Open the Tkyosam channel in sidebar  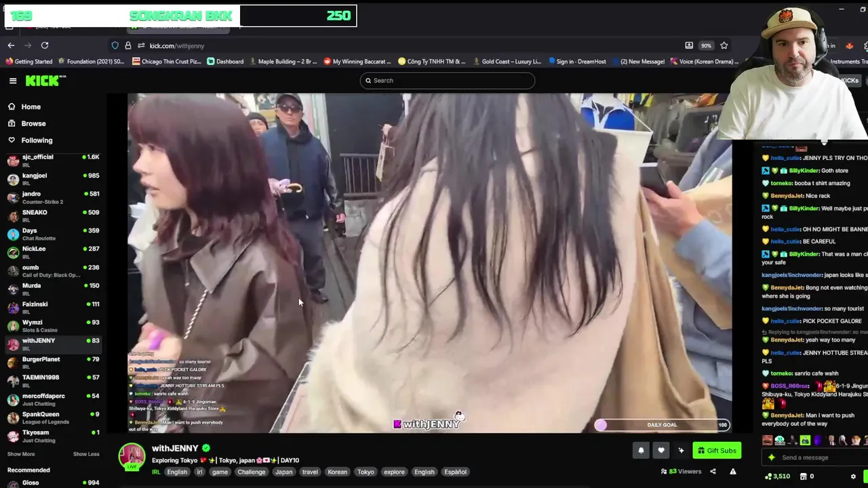(53, 435)
